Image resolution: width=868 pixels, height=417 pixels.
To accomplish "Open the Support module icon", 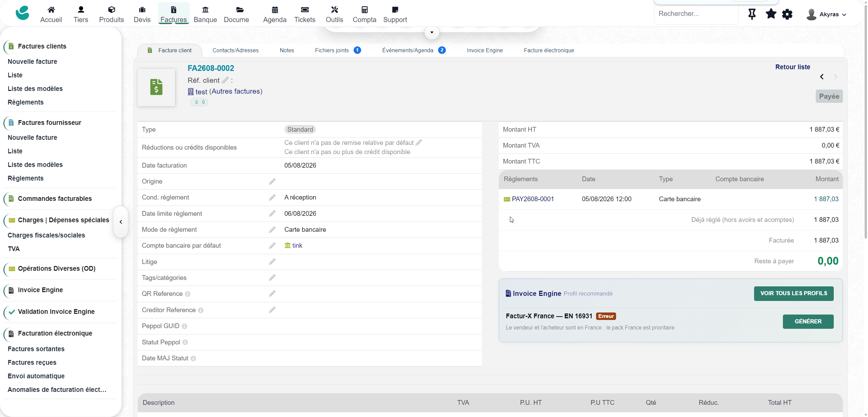I will point(395,10).
